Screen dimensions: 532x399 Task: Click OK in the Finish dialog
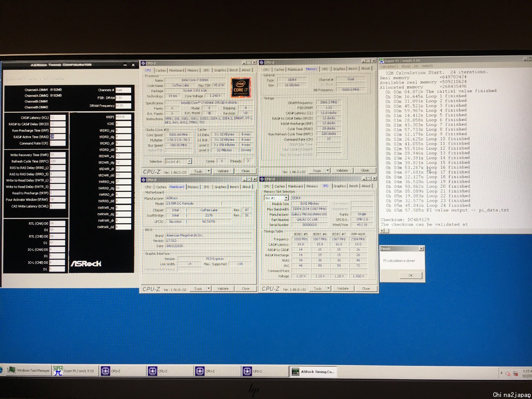(x=410, y=275)
